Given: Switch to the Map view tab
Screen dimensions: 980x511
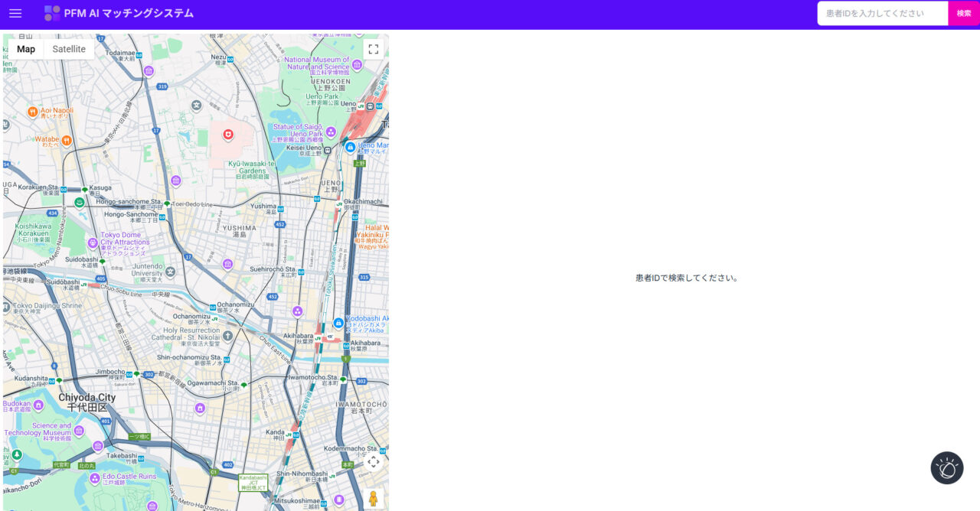Looking at the screenshot, I should (26, 50).
